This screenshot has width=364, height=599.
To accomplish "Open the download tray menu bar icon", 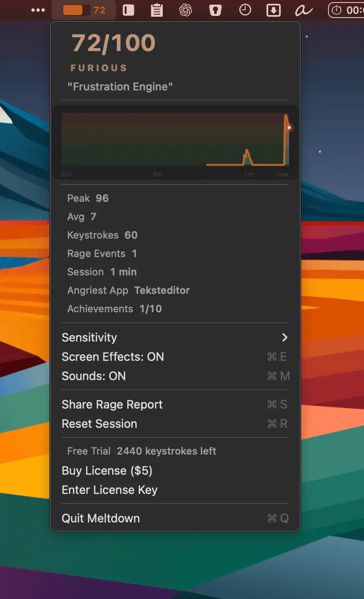I will click(x=273, y=10).
